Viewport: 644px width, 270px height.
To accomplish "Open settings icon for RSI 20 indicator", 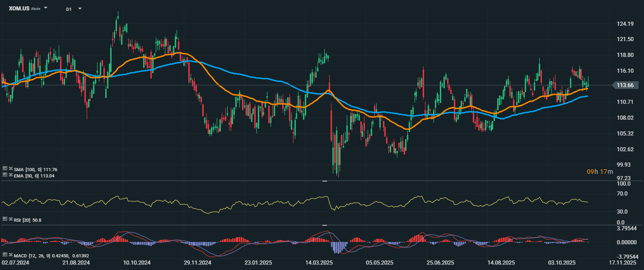I will [x=5, y=219].
